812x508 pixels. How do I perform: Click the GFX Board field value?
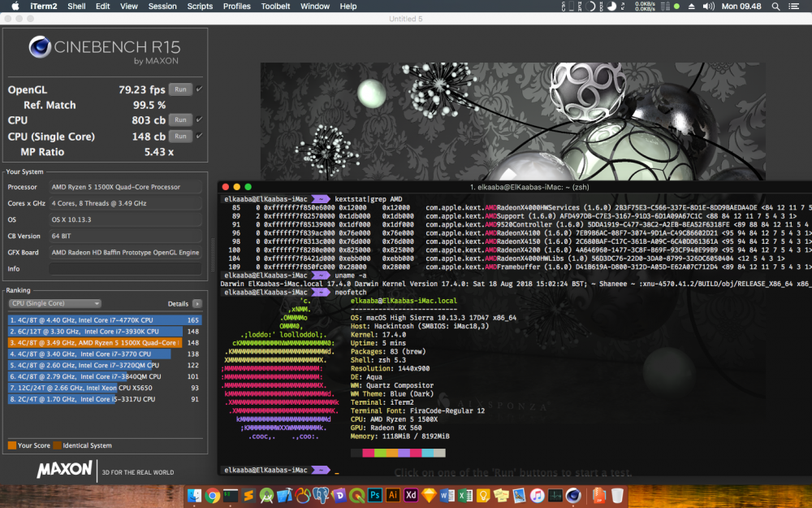125,253
